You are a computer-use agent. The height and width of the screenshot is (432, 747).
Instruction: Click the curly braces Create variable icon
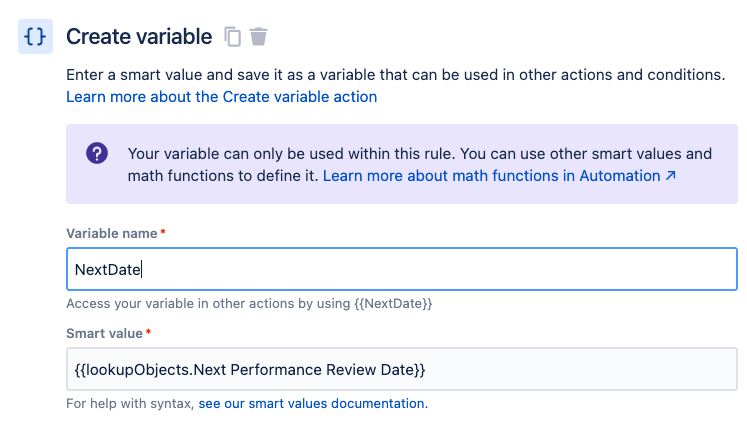pyautogui.click(x=35, y=37)
